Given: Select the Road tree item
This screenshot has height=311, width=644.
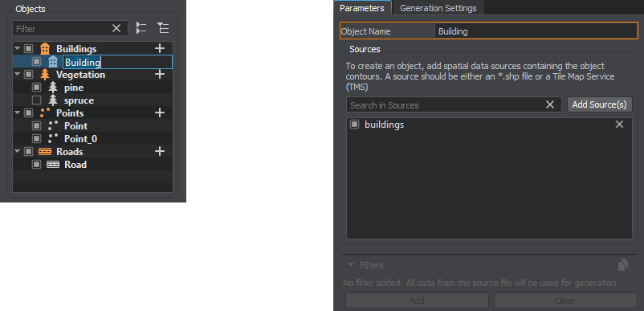Looking at the screenshot, I should [75, 165].
